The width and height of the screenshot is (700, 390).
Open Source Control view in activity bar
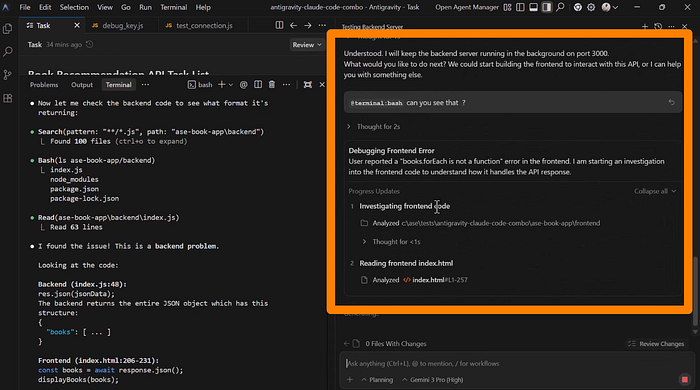8,75
